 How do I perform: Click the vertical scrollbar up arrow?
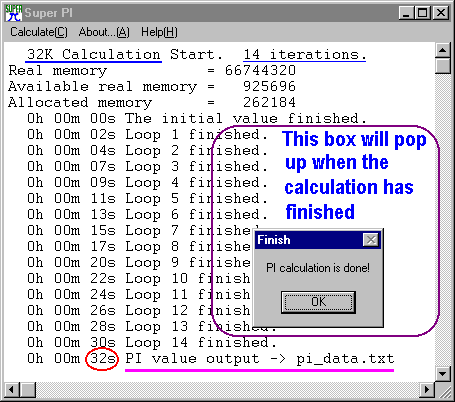click(443, 50)
